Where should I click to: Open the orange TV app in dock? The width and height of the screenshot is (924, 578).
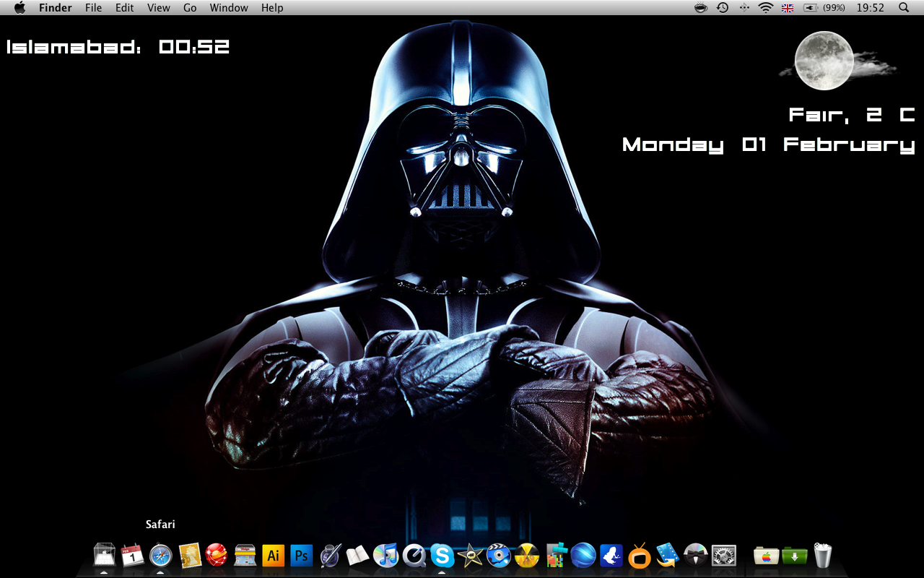(640, 555)
